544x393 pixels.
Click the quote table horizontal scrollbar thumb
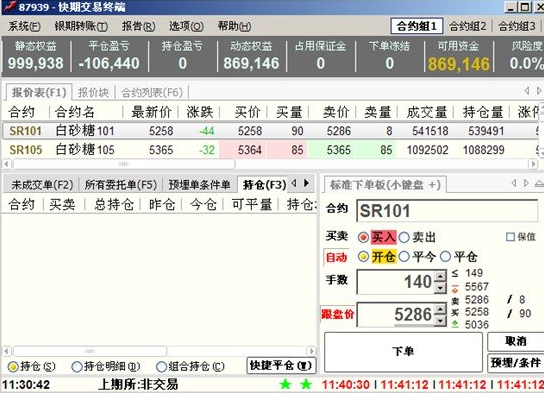(124, 164)
